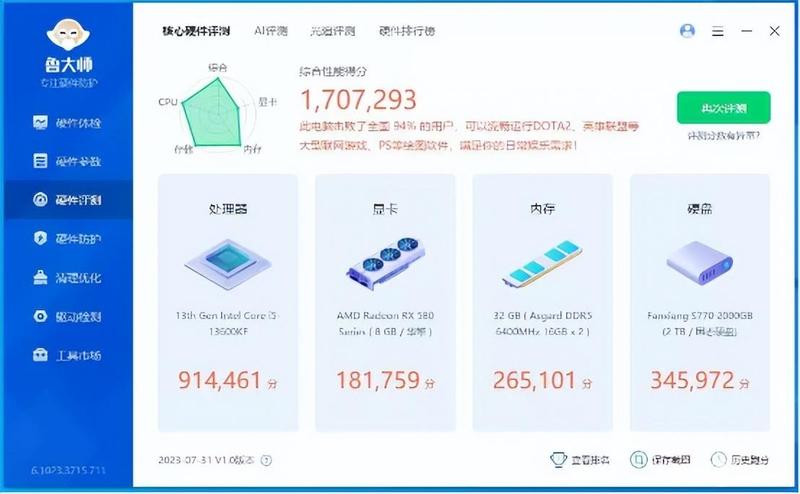Viewport: 800px width, 494px height.
Task: Switch to the AI评测 tab
Action: 271,31
